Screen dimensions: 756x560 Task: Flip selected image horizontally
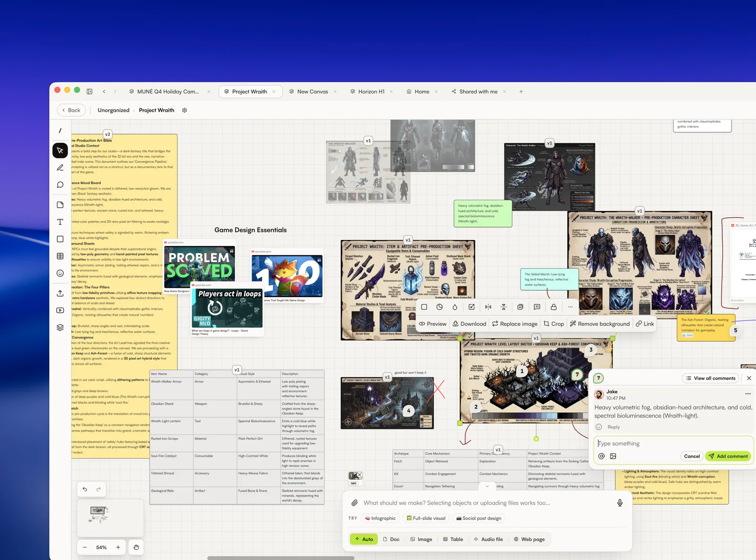coord(488,307)
